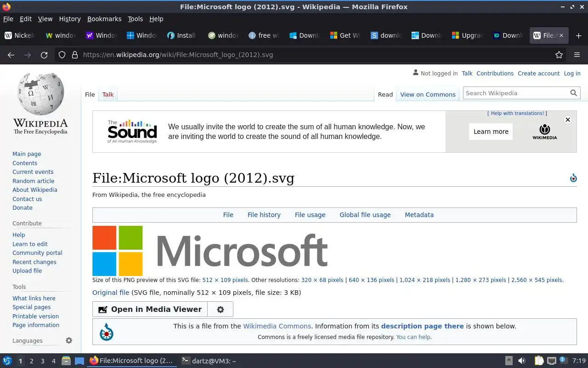588x368 pixels.
Task: Reload the page with the refresh icon
Action: click(x=44, y=55)
